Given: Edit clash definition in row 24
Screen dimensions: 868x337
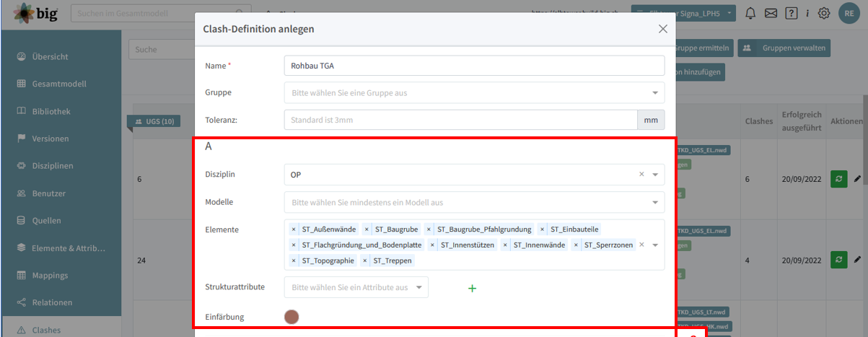Looking at the screenshot, I should point(857,259).
